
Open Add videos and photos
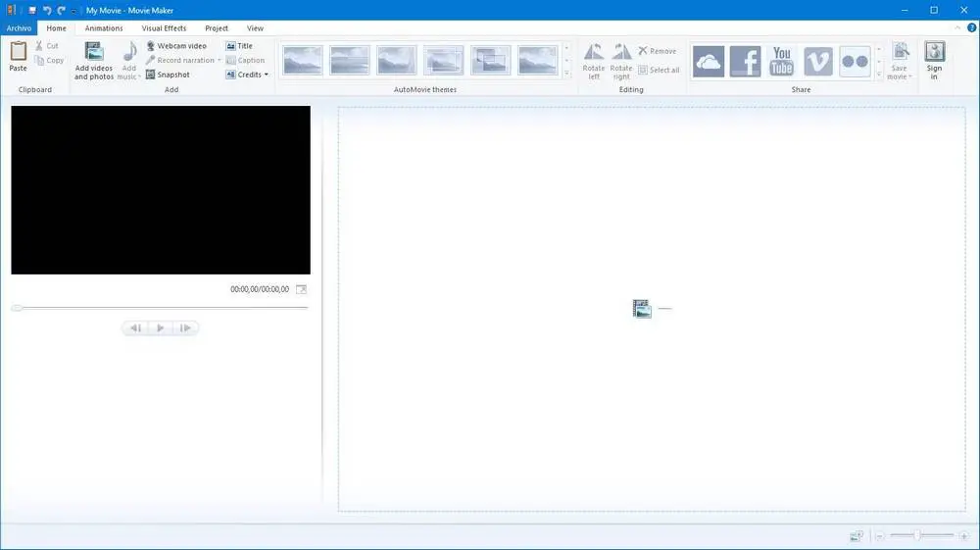(94, 61)
